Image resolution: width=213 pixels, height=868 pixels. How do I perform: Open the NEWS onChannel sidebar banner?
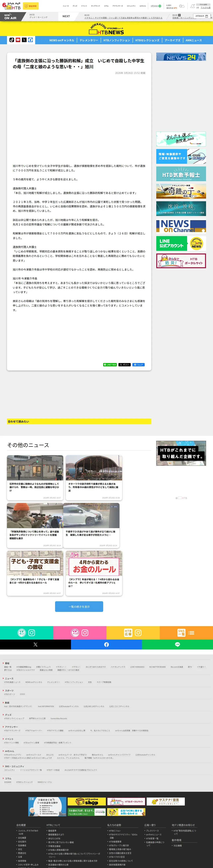click(181, 226)
